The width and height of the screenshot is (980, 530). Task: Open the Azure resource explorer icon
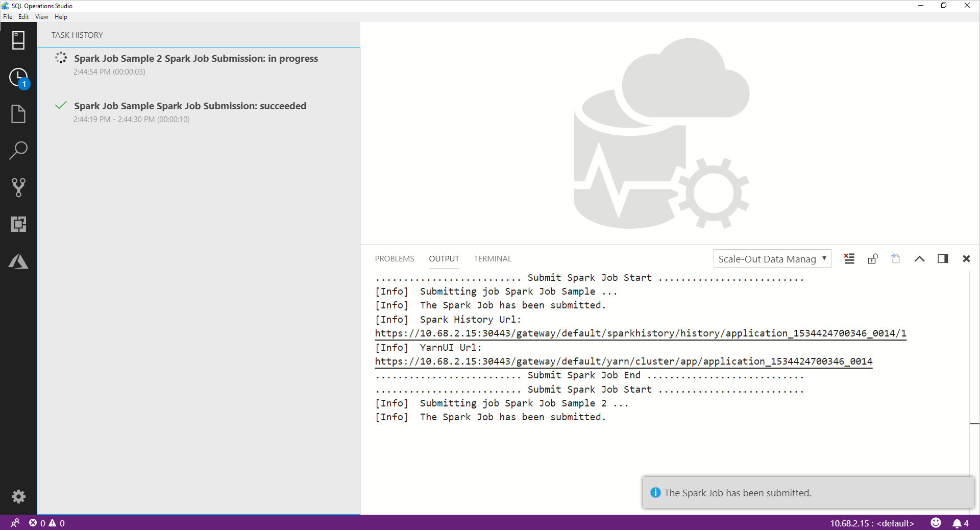(18, 261)
